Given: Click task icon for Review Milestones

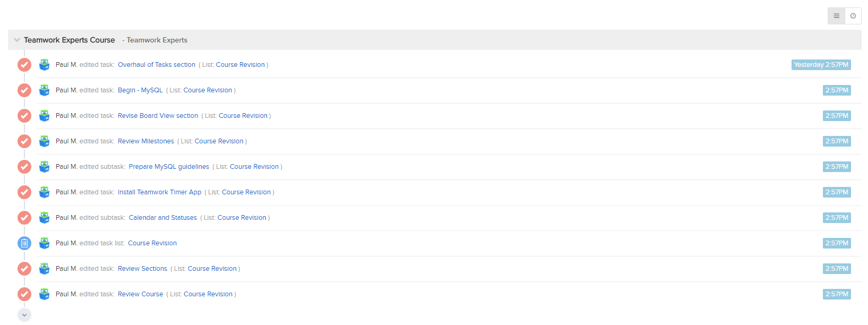Looking at the screenshot, I should click(x=24, y=141).
